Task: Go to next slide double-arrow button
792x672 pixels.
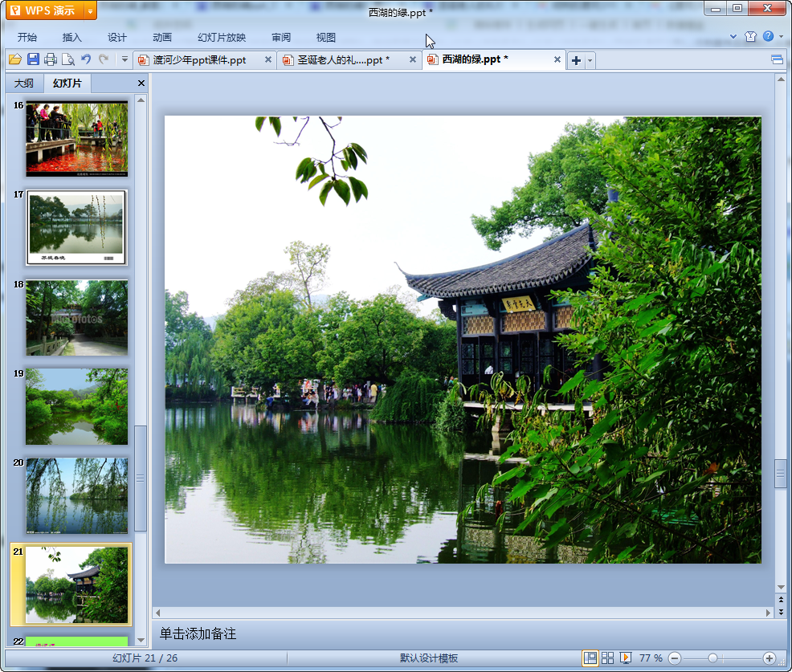Action: (781, 612)
